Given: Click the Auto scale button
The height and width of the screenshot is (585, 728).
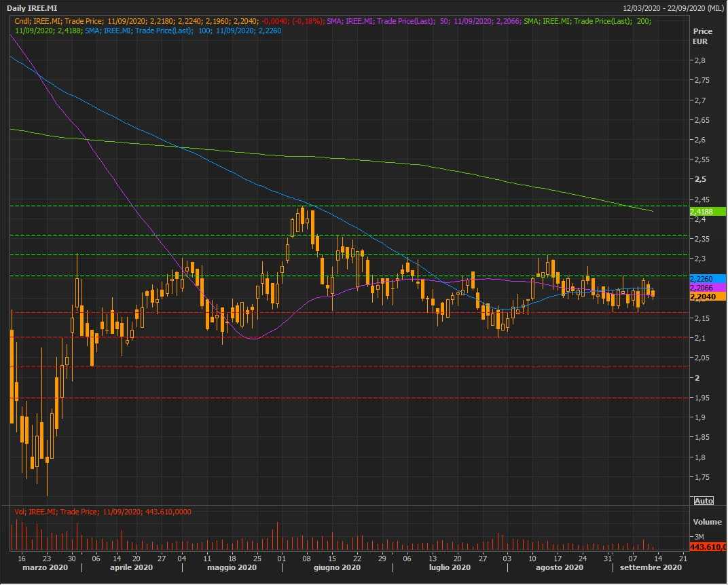Looking at the screenshot, I should [704, 500].
